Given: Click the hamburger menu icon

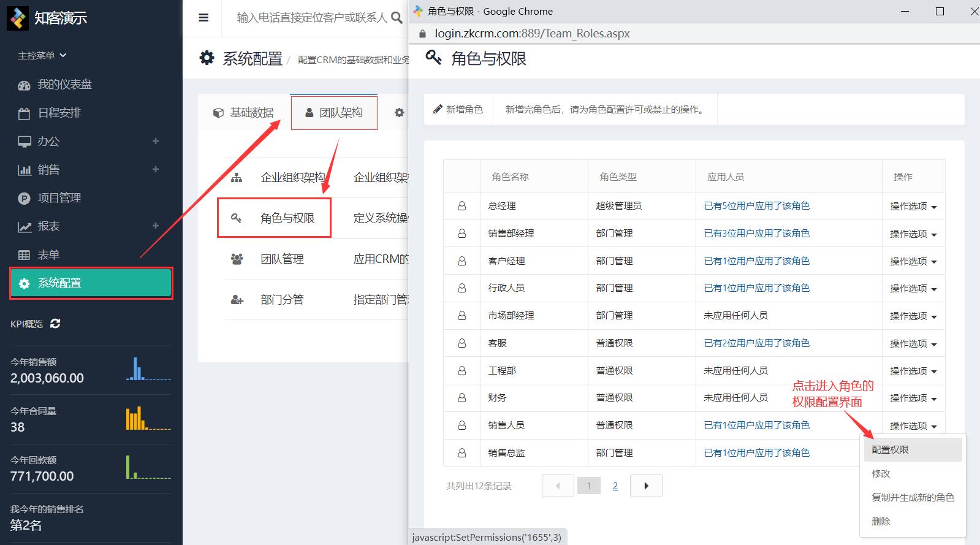Looking at the screenshot, I should pyautogui.click(x=203, y=18).
